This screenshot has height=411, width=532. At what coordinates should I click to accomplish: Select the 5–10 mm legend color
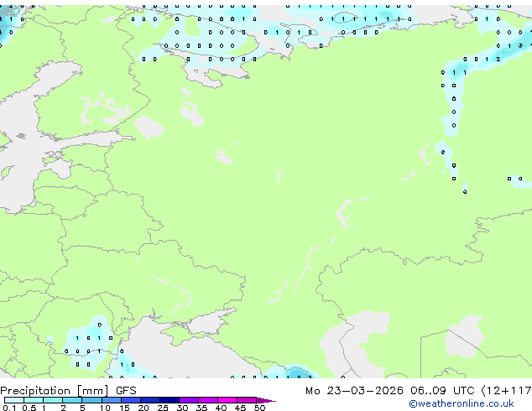91,400
